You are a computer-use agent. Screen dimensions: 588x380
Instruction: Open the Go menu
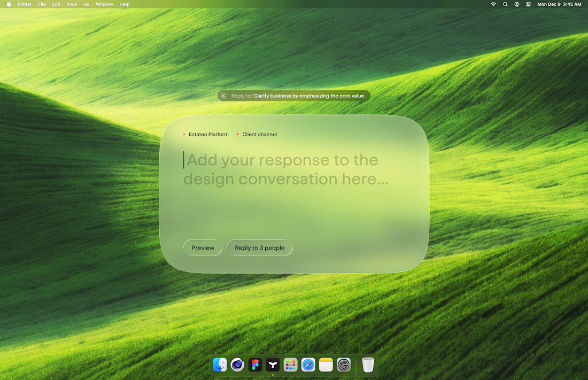point(86,4)
